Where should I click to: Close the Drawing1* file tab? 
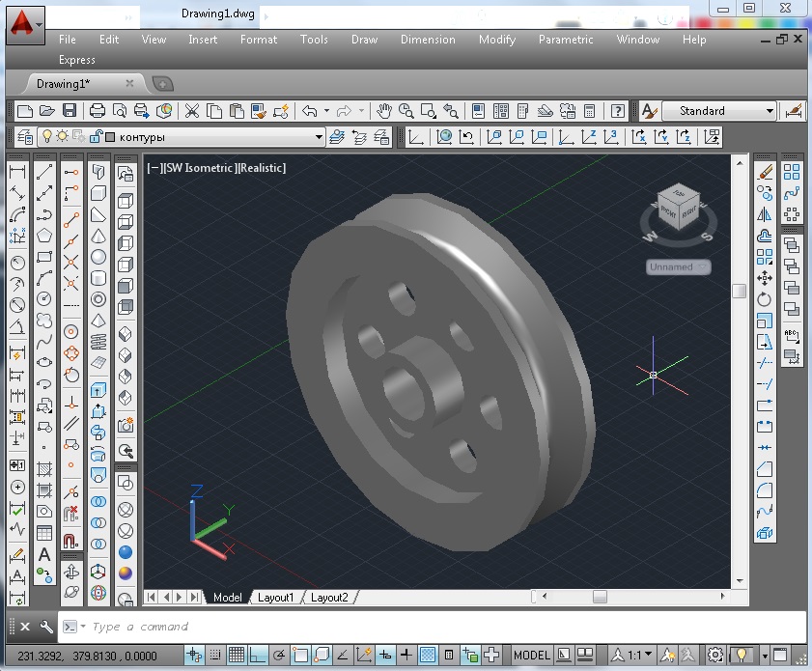[x=129, y=83]
